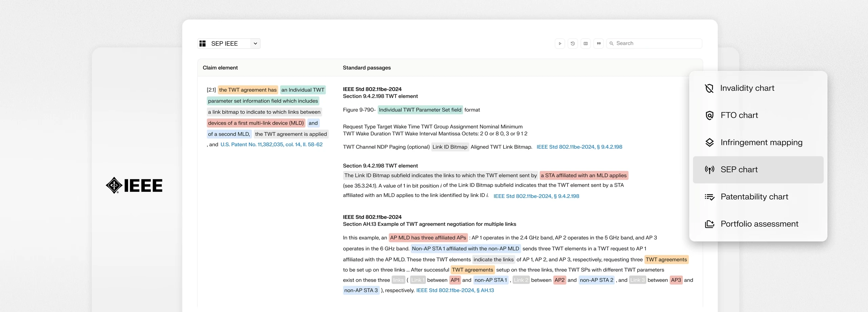The image size is (868, 312).
Task: Select Infringement mapping menu item
Action: coord(758,143)
